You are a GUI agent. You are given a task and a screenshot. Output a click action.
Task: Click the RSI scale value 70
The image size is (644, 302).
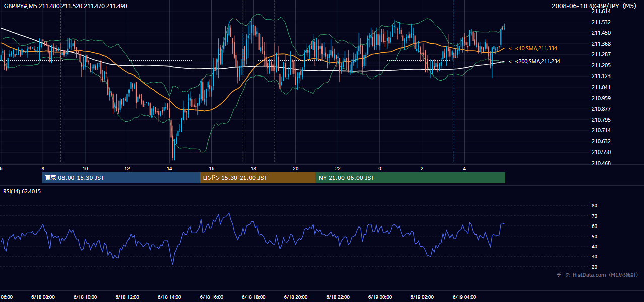pos(594,216)
